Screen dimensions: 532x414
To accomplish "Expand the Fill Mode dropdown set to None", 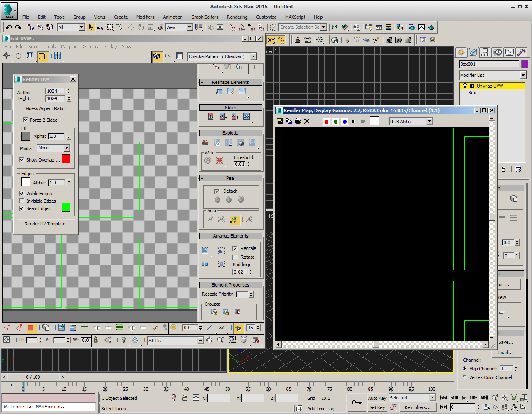I will (66, 148).
